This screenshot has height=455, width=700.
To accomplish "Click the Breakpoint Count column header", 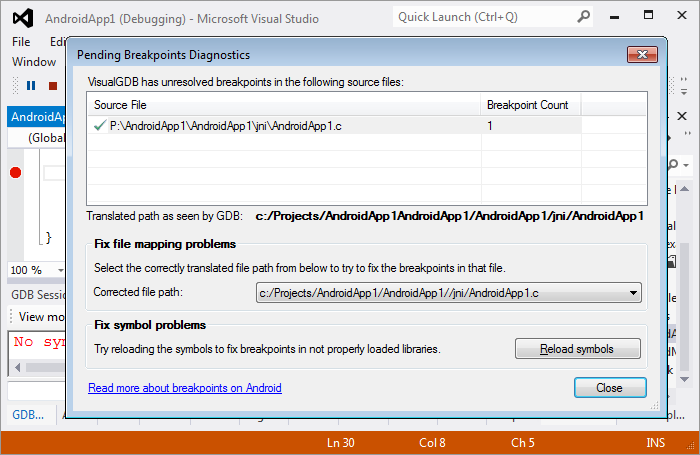I will [530, 105].
